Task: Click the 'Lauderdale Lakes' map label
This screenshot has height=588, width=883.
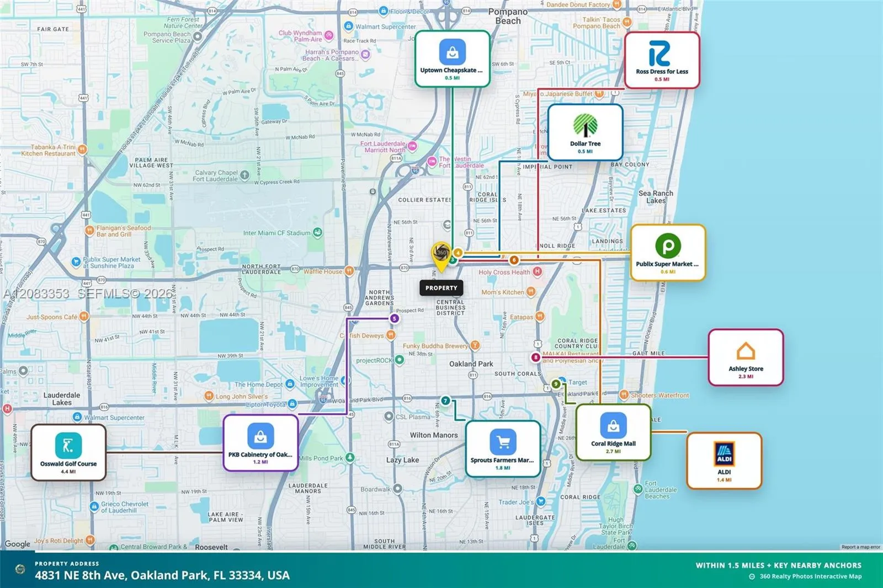Action: pyautogui.click(x=62, y=399)
